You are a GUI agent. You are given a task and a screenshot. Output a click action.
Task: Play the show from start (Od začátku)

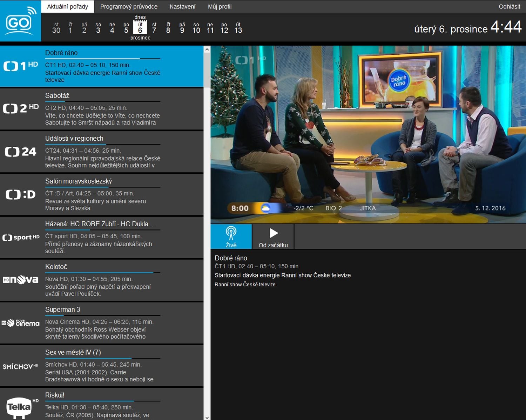point(273,237)
